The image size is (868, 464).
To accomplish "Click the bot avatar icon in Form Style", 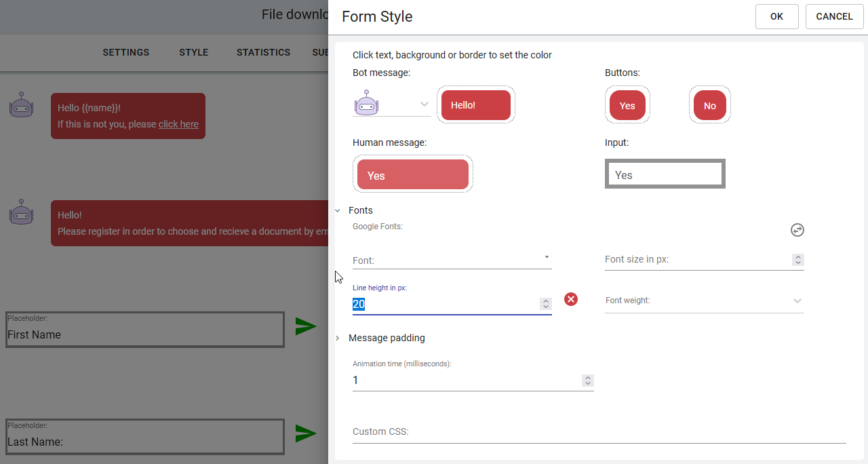I will tap(367, 104).
